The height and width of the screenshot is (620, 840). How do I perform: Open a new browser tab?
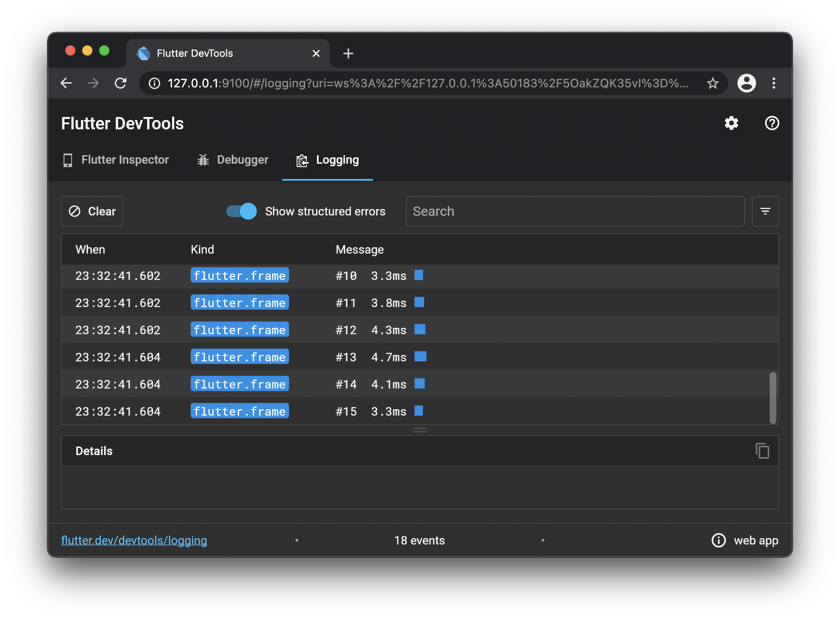coord(348,53)
